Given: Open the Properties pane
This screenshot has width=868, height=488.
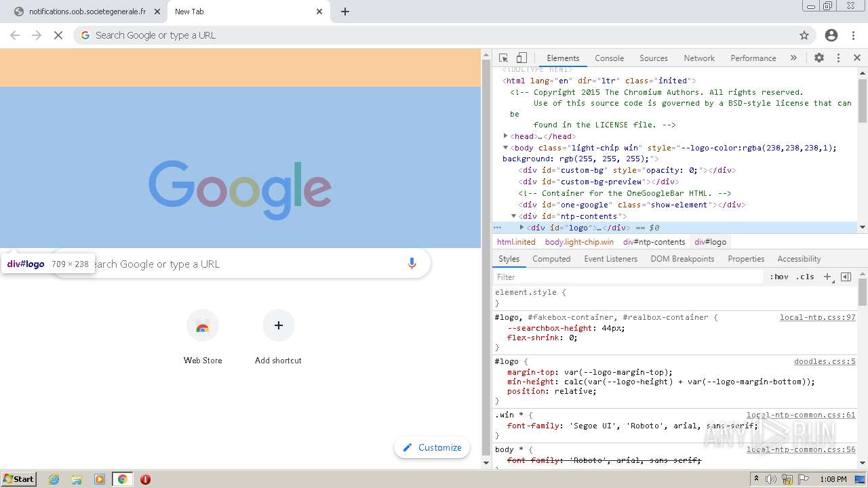Looking at the screenshot, I should tap(746, 259).
